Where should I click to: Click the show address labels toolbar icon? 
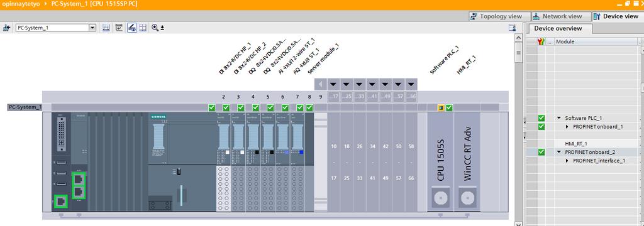click(119, 28)
